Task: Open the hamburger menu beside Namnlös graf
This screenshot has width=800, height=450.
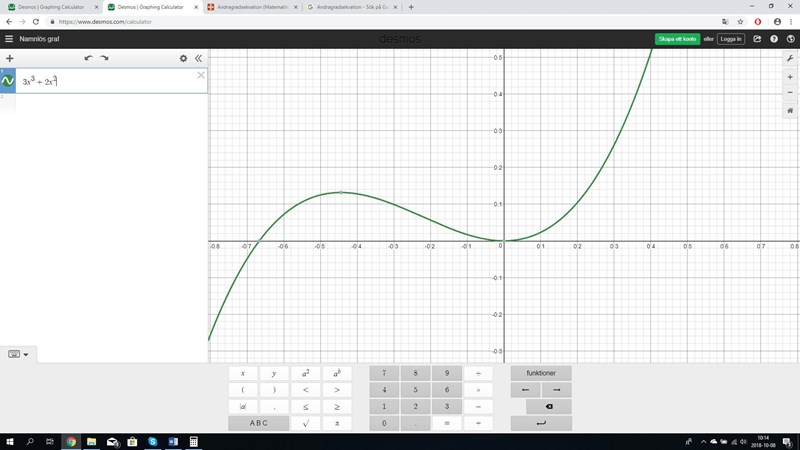Action: tap(9, 39)
